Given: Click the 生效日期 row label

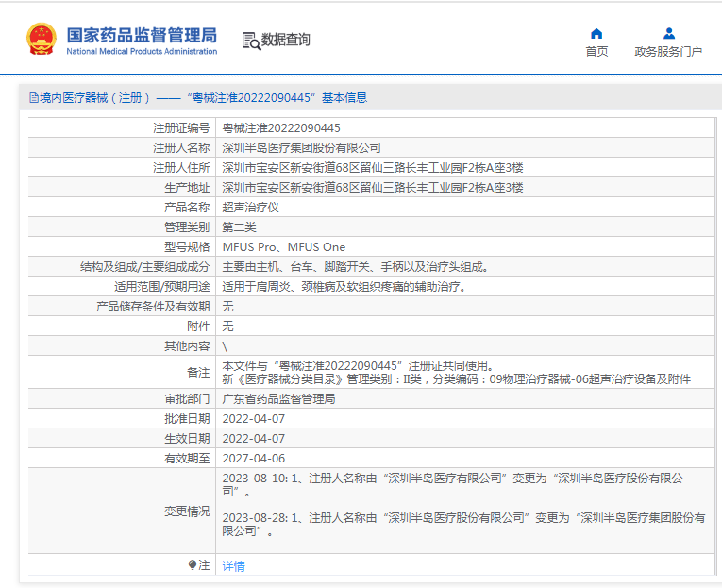Looking at the screenshot, I should tap(187, 438).
